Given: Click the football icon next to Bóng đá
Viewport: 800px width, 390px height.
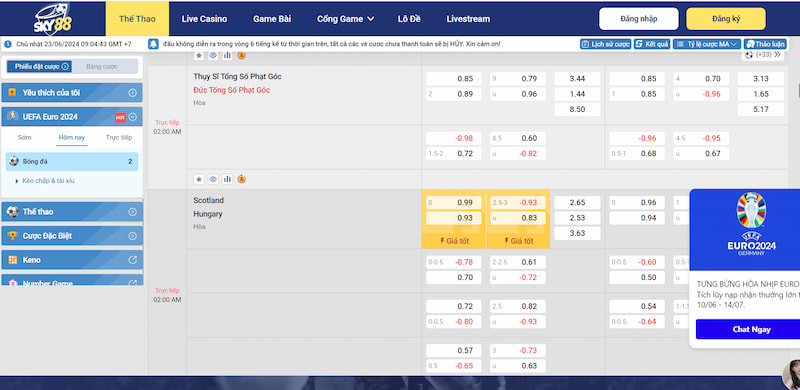Looking at the screenshot, I should pos(14,161).
